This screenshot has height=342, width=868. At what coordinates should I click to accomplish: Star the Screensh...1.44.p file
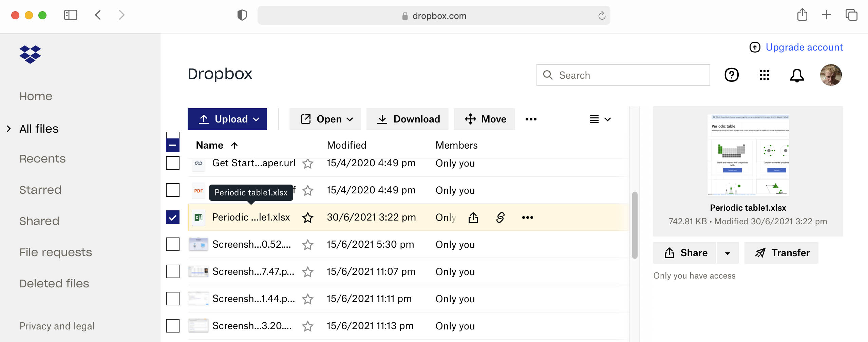click(x=308, y=299)
